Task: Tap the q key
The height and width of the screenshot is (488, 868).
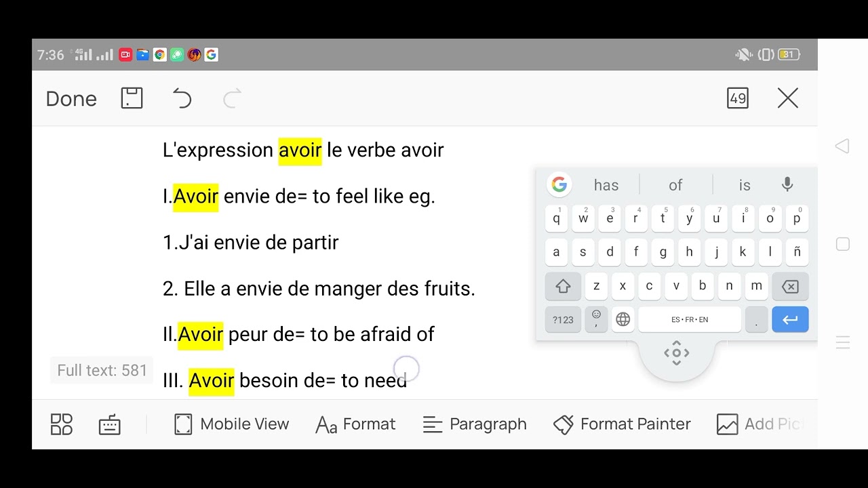Action: 557,218
